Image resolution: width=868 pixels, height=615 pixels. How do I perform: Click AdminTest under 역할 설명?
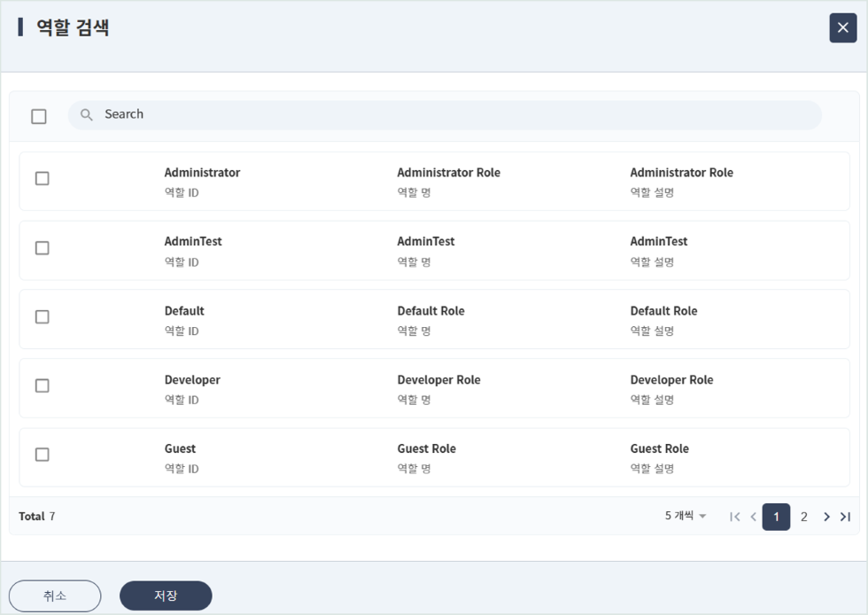(659, 242)
